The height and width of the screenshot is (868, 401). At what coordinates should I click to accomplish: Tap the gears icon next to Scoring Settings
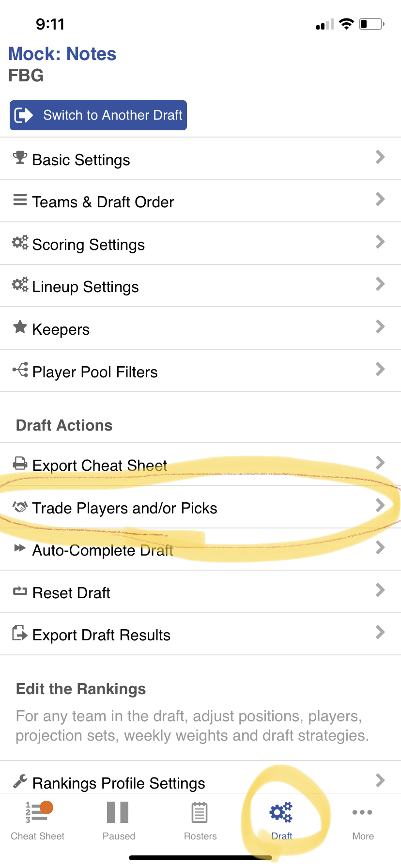tap(20, 242)
